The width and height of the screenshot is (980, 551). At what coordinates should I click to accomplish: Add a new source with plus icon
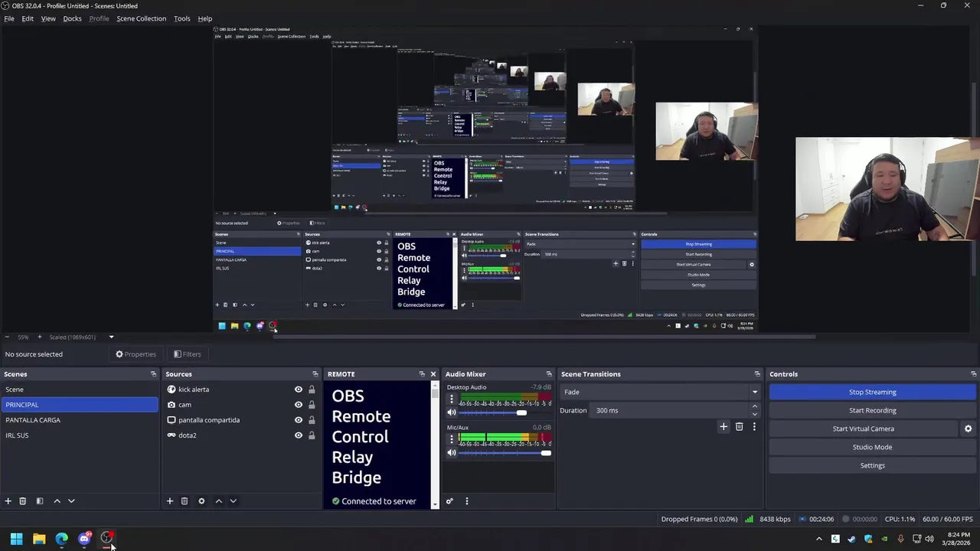170,501
